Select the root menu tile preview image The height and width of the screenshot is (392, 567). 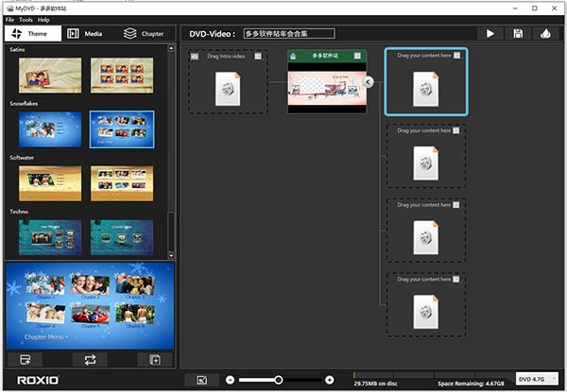(327, 88)
